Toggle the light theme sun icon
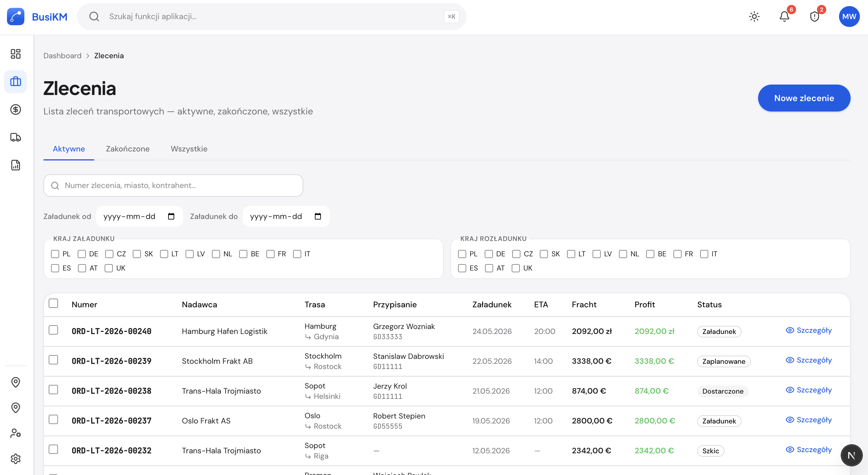868x475 pixels. (754, 17)
